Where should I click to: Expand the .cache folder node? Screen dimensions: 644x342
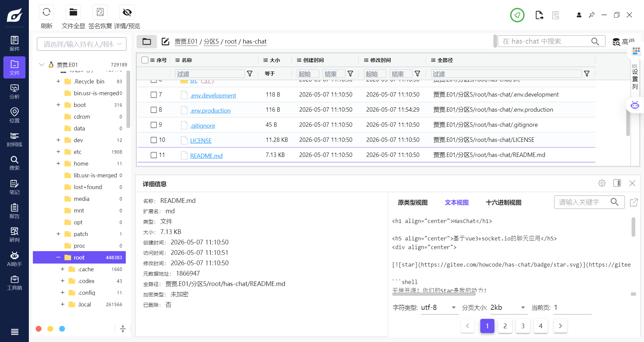point(62,269)
